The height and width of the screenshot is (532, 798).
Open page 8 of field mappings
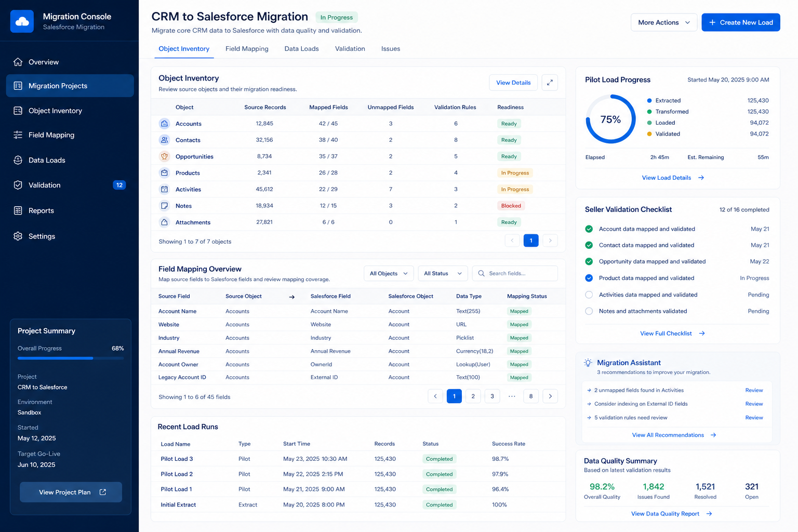pyautogui.click(x=531, y=396)
